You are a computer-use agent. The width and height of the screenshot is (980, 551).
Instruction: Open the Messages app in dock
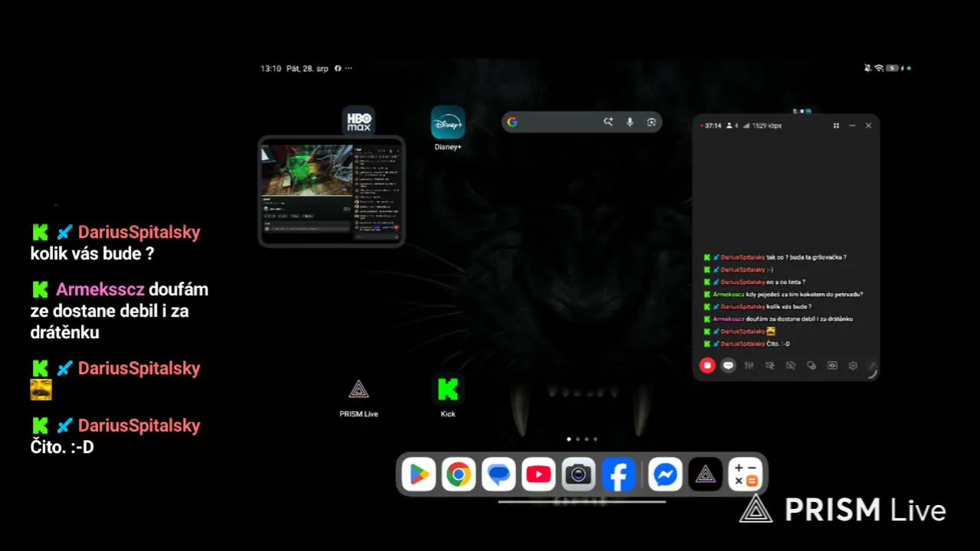coord(498,475)
